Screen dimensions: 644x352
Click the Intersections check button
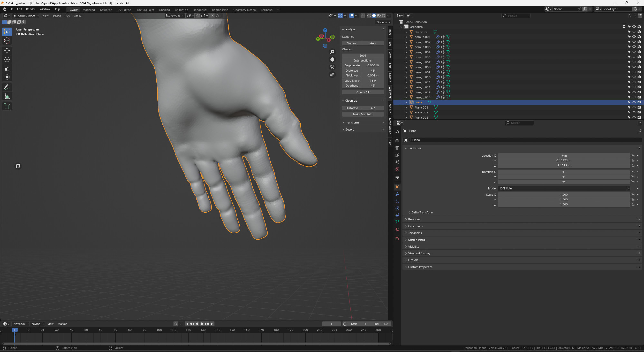point(363,61)
